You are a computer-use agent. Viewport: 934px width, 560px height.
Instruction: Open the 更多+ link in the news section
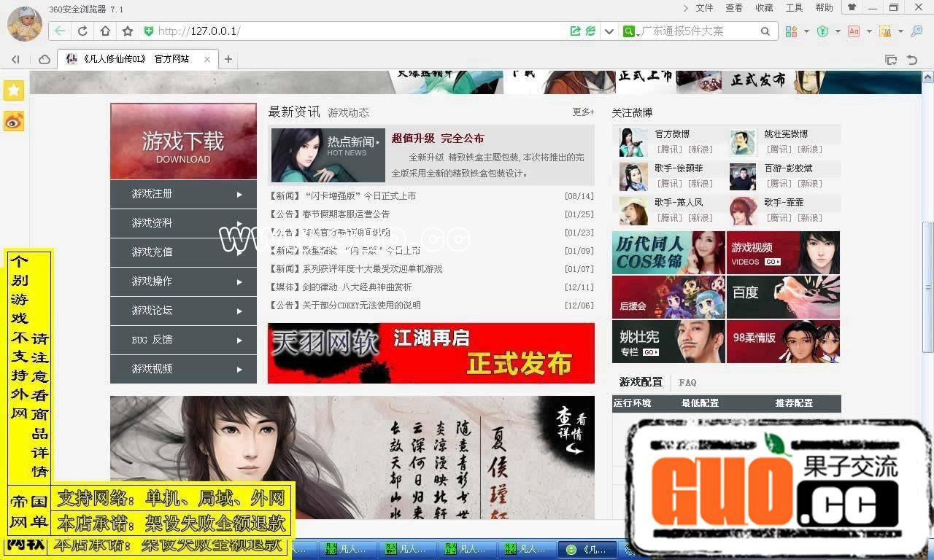pos(583,112)
